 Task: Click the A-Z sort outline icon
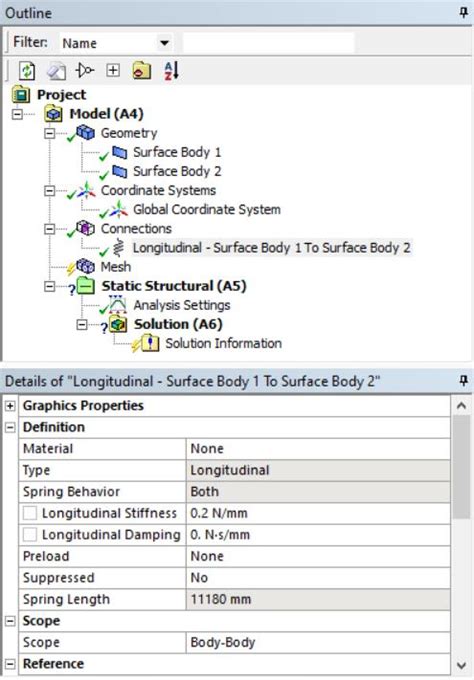[x=171, y=71]
